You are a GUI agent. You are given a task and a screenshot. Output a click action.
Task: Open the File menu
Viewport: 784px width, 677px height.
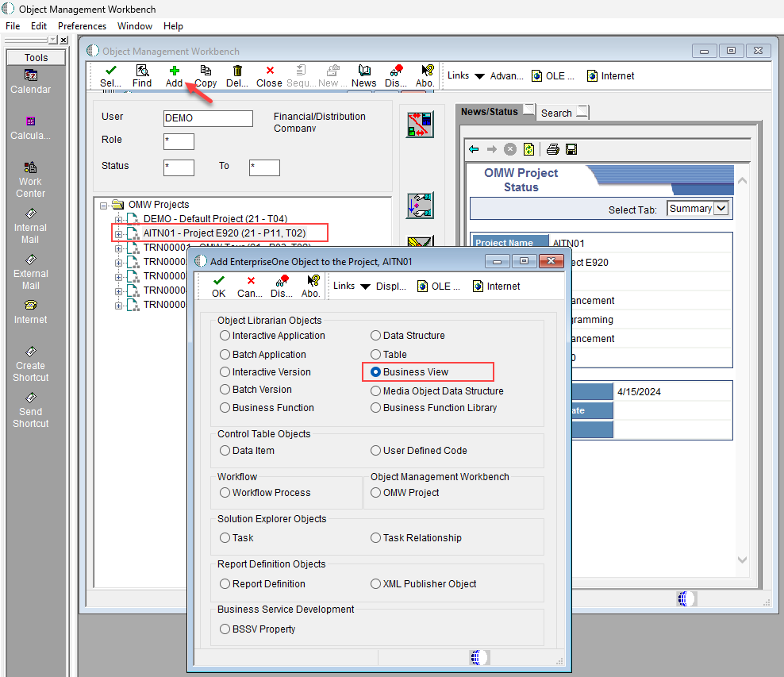click(x=13, y=26)
